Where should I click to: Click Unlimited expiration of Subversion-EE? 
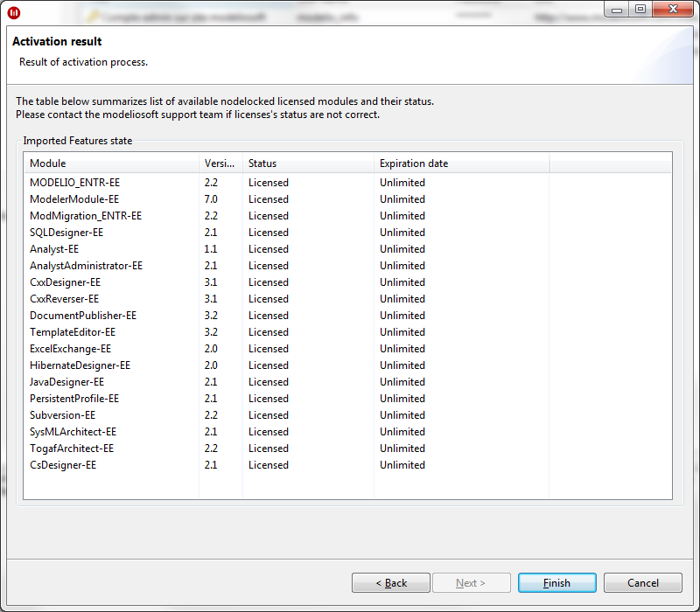tap(402, 414)
